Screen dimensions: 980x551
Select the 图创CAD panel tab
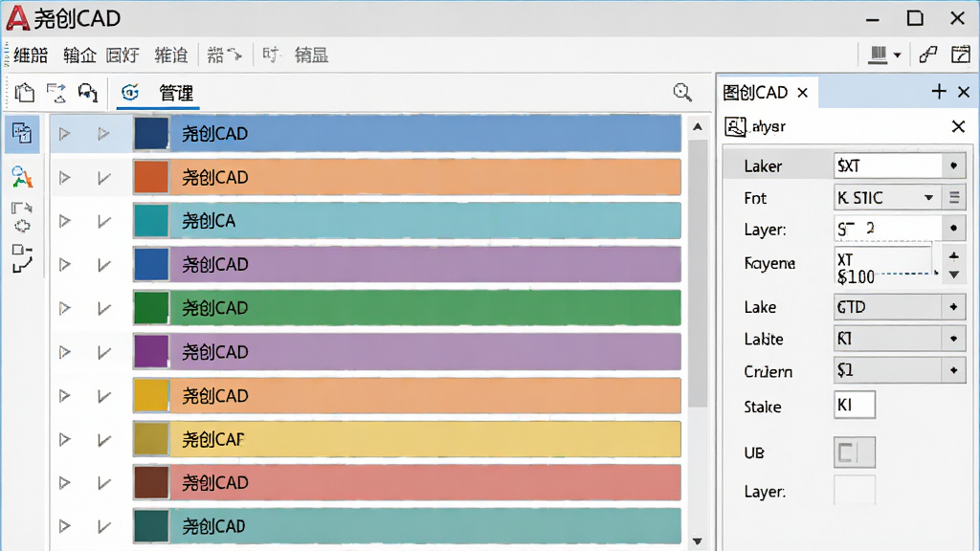tap(755, 93)
